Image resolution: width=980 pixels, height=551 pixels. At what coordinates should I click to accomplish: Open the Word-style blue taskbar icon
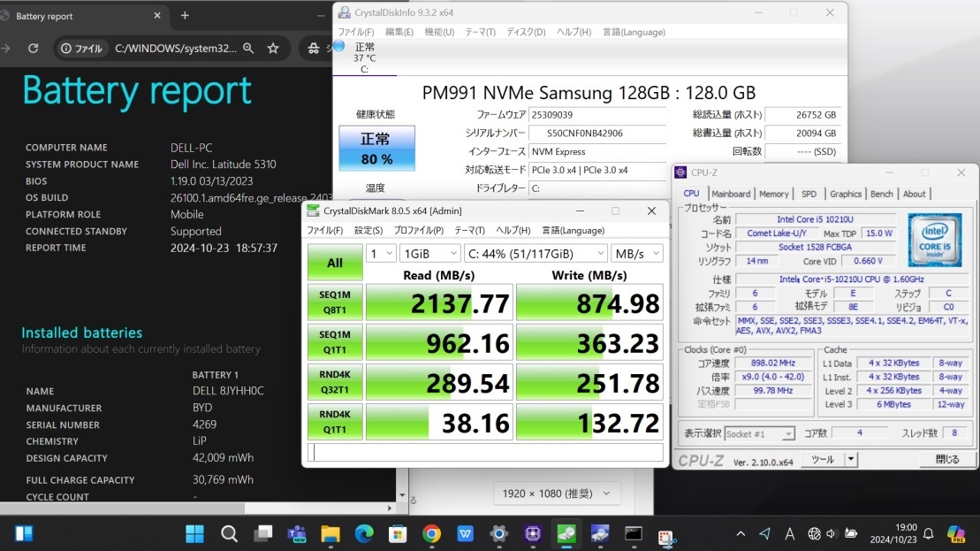(465, 533)
